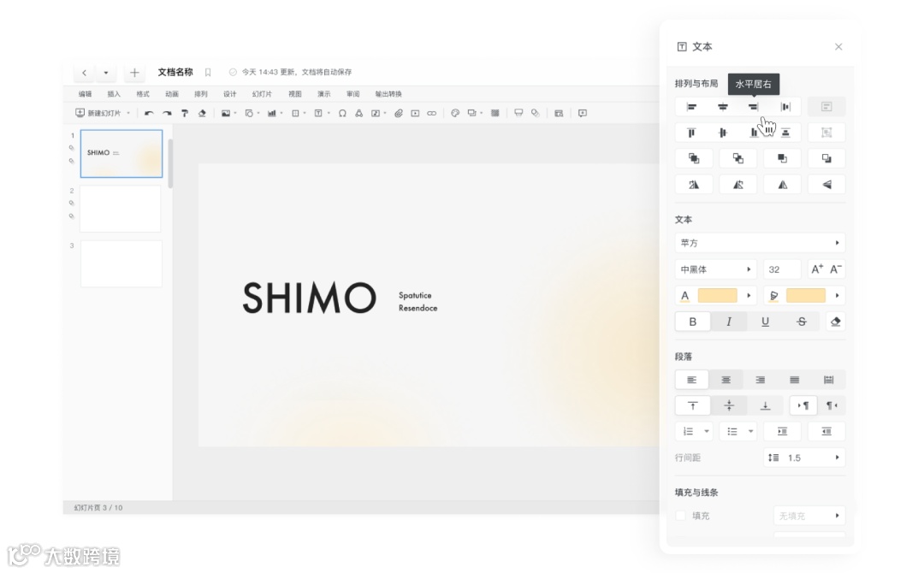Open the 苹方 font family dropdown
924x573 pixels.
tap(761, 243)
